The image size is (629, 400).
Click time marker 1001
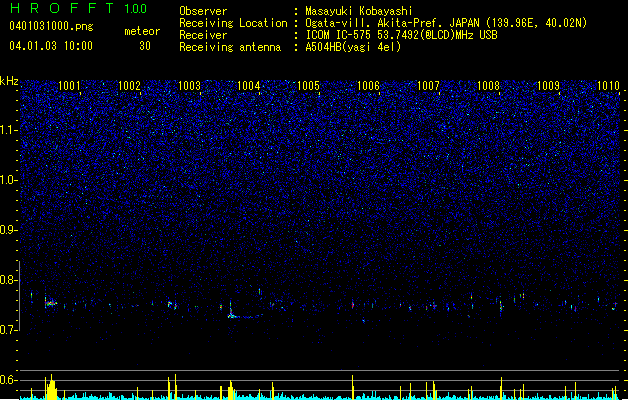[69, 86]
